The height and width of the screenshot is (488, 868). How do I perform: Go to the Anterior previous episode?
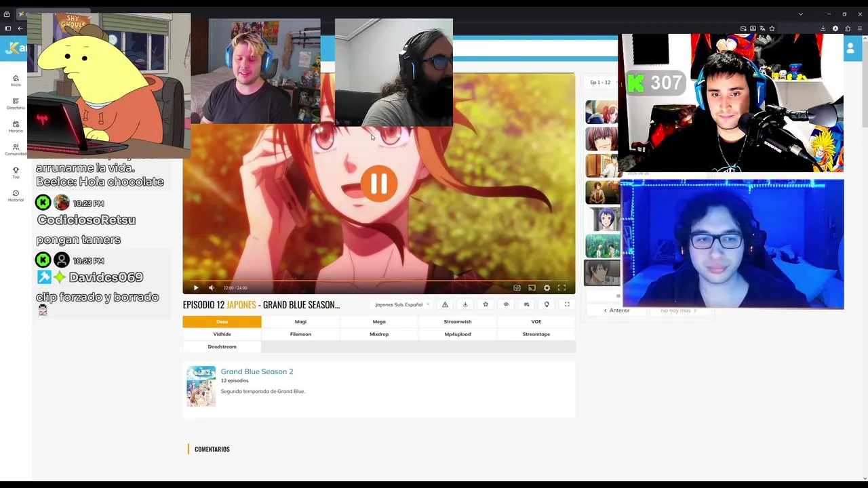coord(617,310)
